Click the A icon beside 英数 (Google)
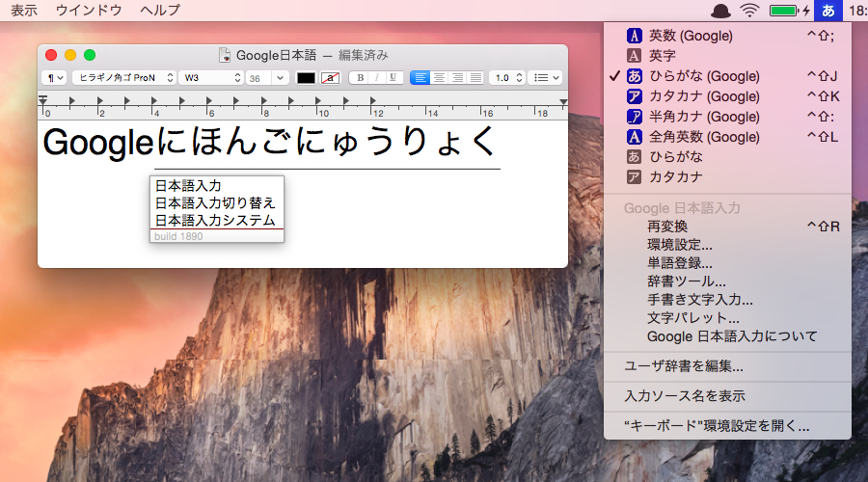 [634, 36]
